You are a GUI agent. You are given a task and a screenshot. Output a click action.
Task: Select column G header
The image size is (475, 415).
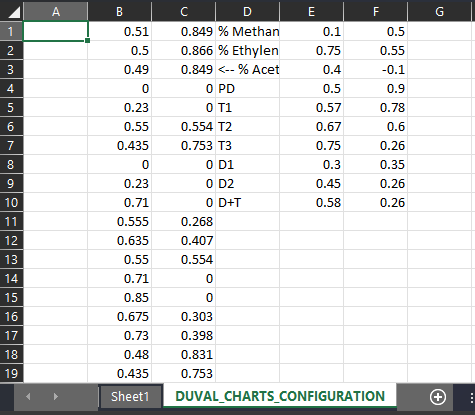pos(440,11)
